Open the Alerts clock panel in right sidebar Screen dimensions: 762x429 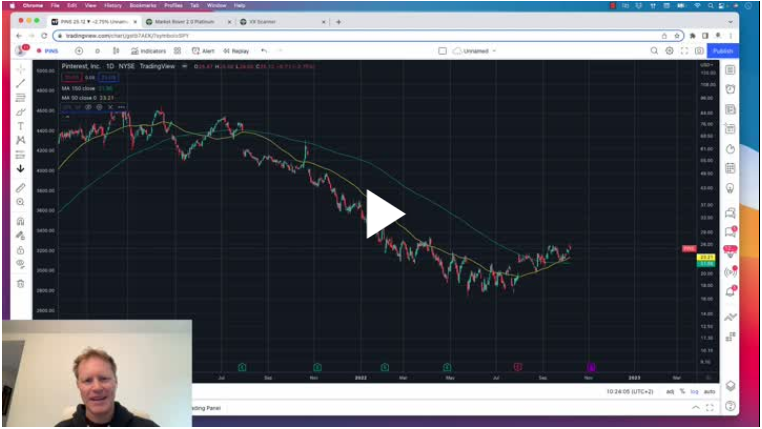[730, 89]
